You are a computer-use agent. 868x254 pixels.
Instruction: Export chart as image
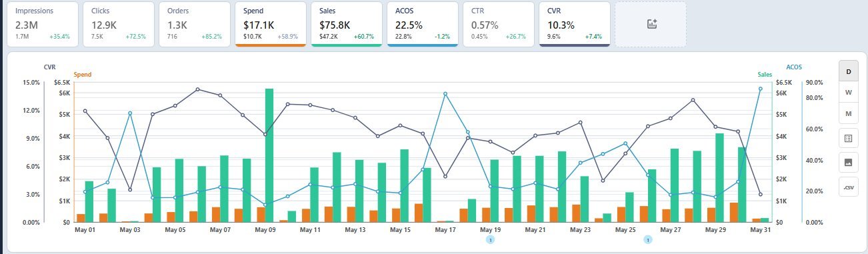click(x=848, y=162)
